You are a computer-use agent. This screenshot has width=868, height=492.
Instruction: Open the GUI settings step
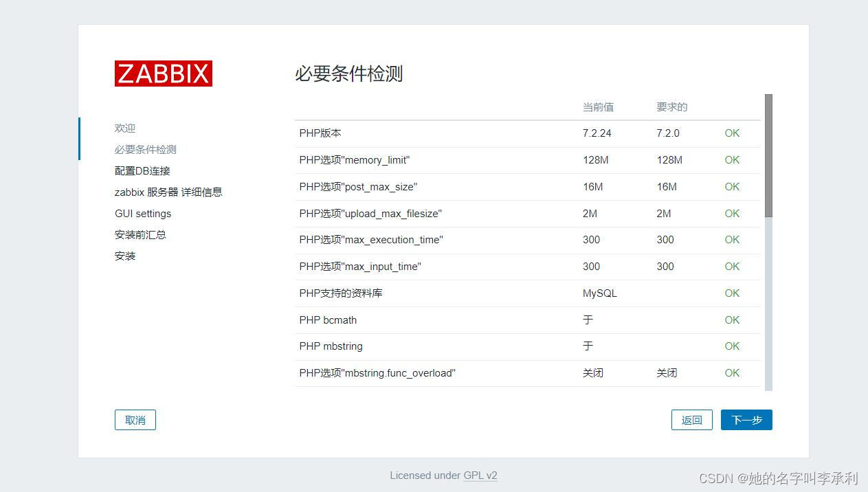click(x=143, y=213)
